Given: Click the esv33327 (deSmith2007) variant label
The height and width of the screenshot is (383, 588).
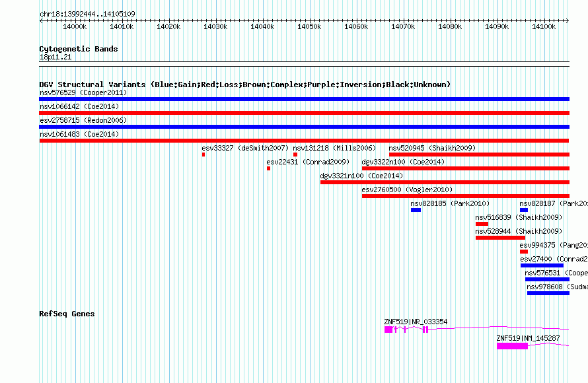Looking at the screenshot, I should tap(245, 148).
